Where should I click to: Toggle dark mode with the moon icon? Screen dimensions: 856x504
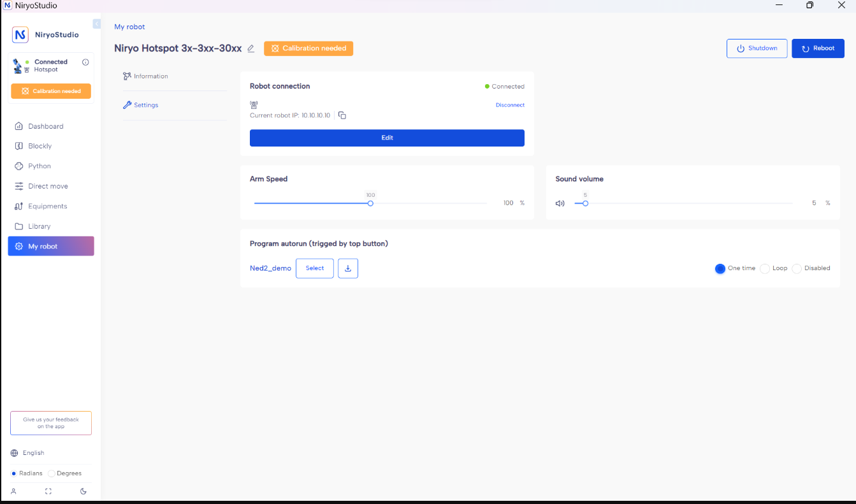(83, 491)
